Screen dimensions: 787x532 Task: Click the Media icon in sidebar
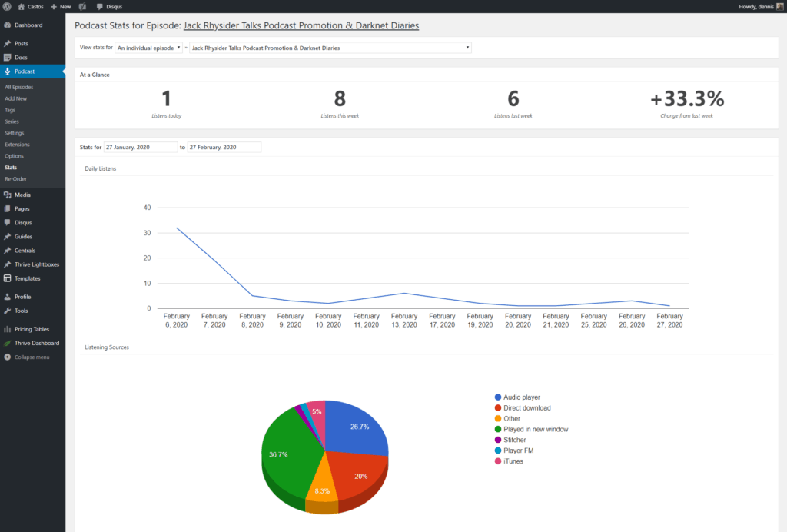coord(8,195)
